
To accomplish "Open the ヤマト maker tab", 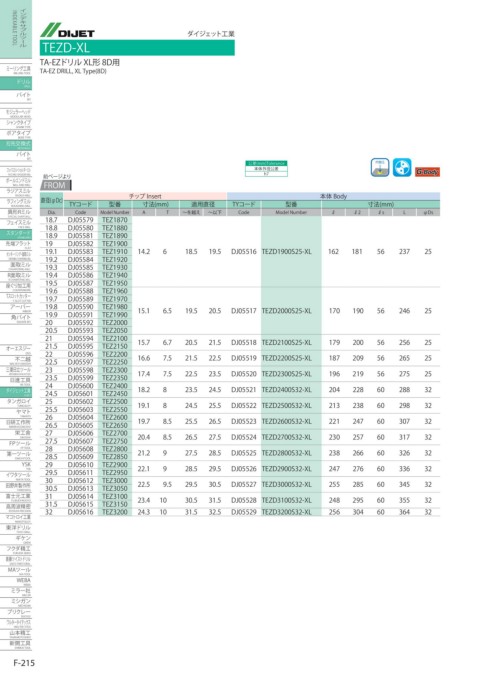I will (x=16, y=413).
